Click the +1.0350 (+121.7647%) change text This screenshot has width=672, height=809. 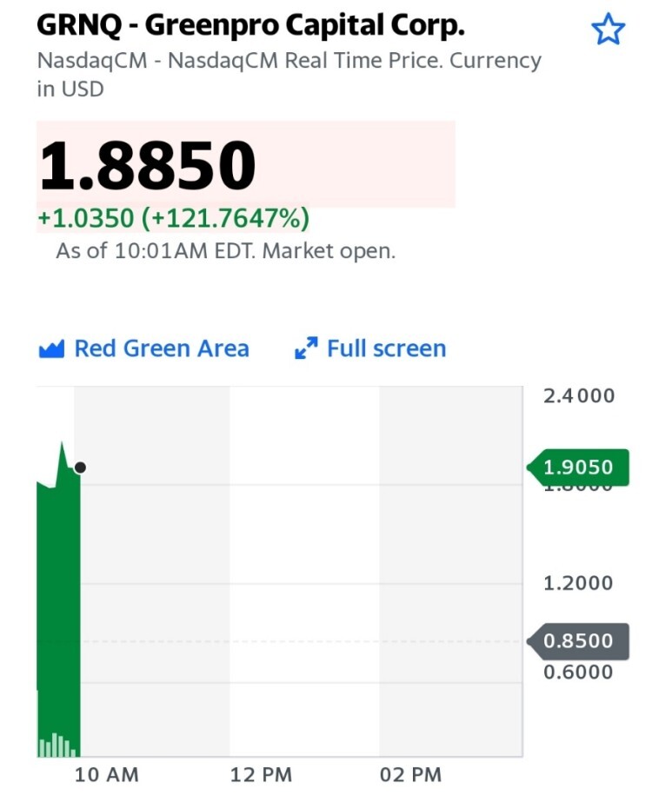tap(173, 218)
